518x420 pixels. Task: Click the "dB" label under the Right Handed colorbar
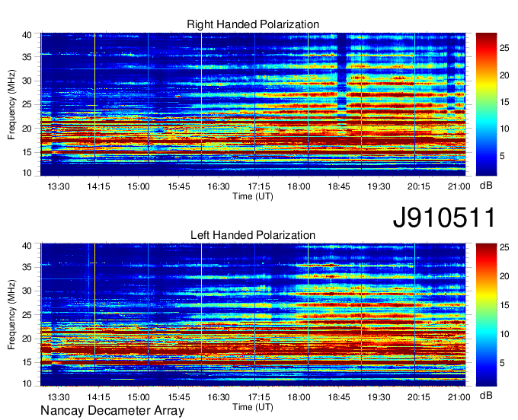486,186
